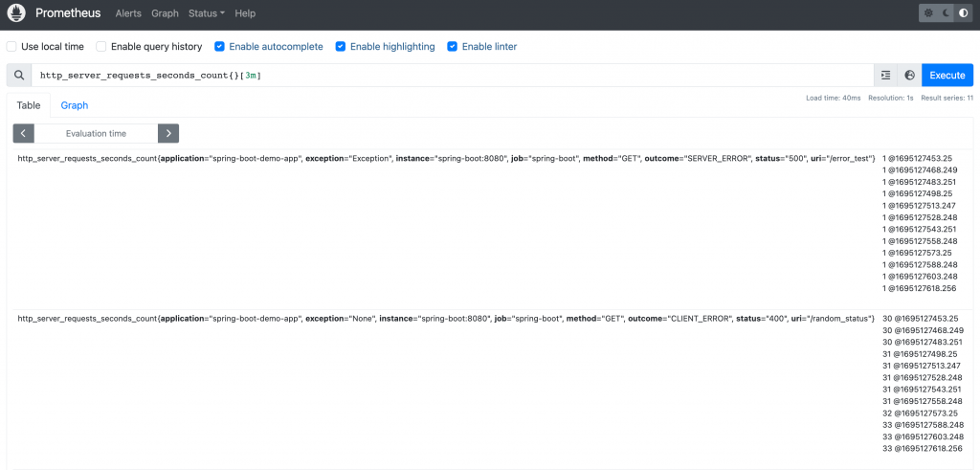Open the metrics explorer globe icon
The width and height of the screenshot is (980, 470).
(x=909, y=75)
